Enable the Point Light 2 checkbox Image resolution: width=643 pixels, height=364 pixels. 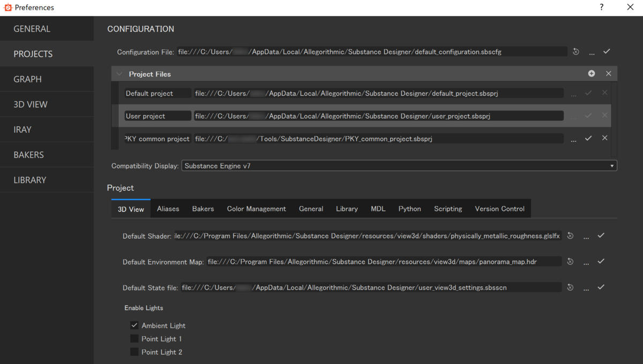(134, 352)
